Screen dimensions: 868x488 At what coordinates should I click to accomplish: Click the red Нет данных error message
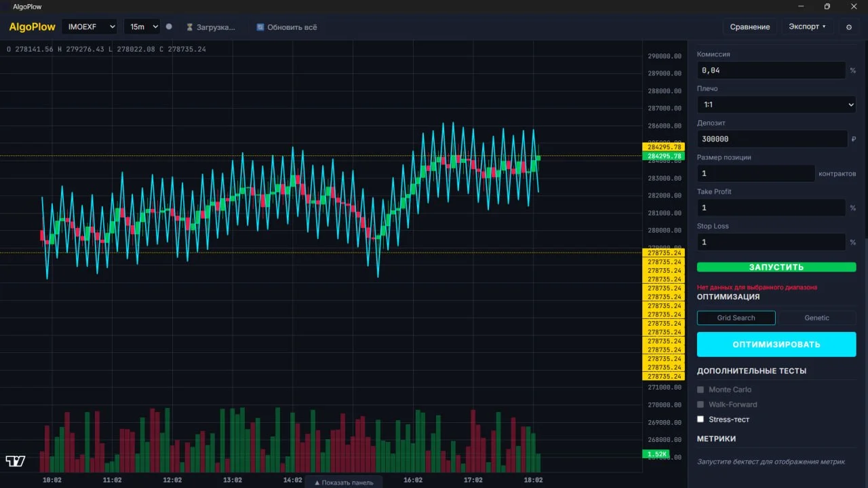point(757,288)
